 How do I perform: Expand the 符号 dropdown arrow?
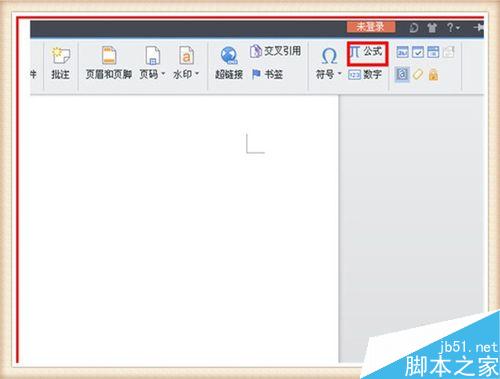point(340,73)
